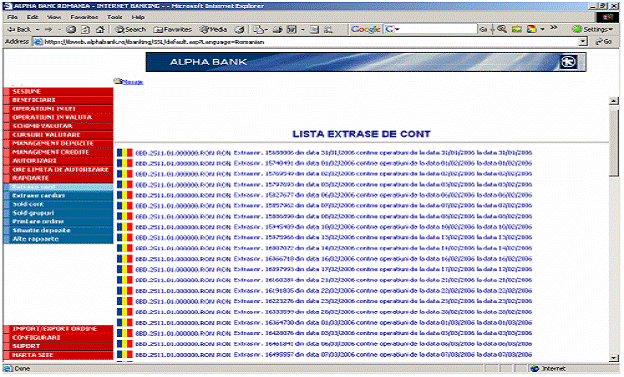Viewport: 624px width, 377px height.
Task: Click the Go button beside the address bar
Action: pos(604,42)
